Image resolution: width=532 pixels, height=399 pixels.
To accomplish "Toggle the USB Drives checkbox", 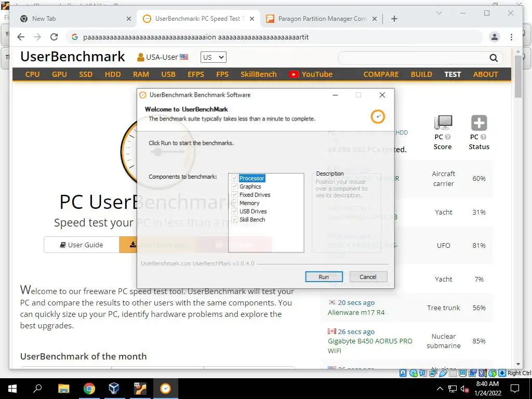I will click(x=234, y=211).
